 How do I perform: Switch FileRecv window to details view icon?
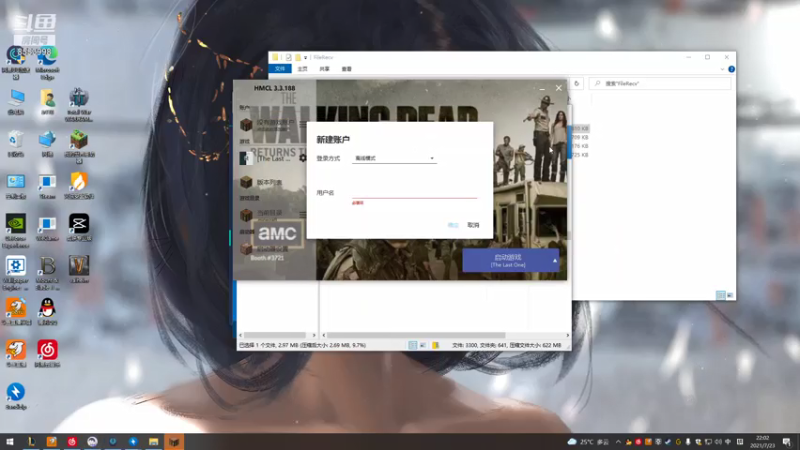(x=720, y=295)
